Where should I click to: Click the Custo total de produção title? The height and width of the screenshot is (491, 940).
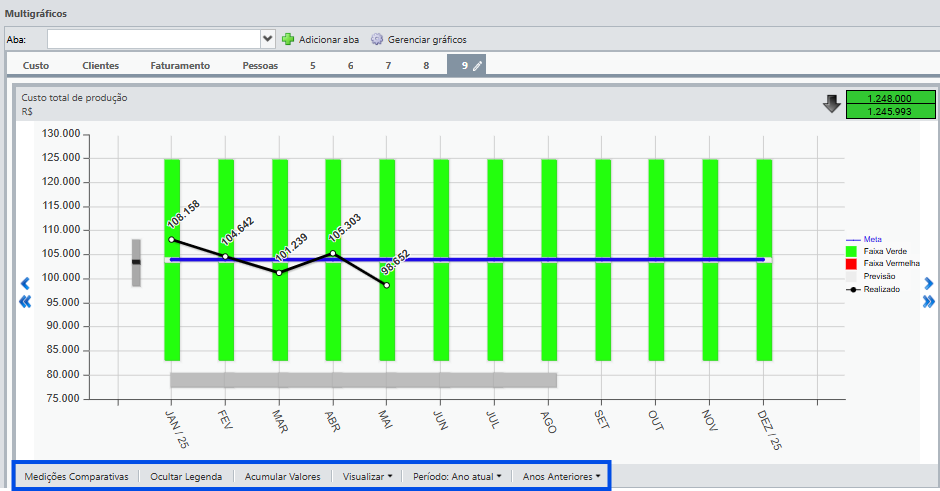74,98
